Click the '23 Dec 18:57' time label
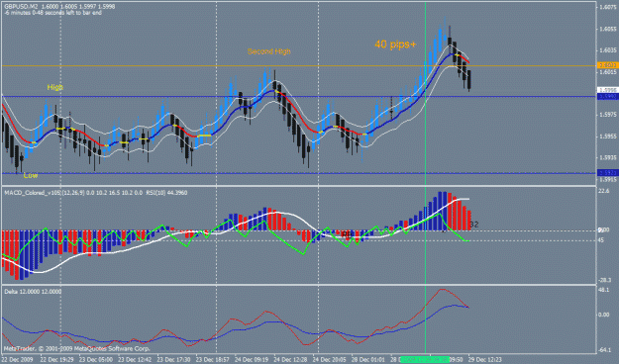The width and height of the screenshot is (619, 364). pos(212,360)
